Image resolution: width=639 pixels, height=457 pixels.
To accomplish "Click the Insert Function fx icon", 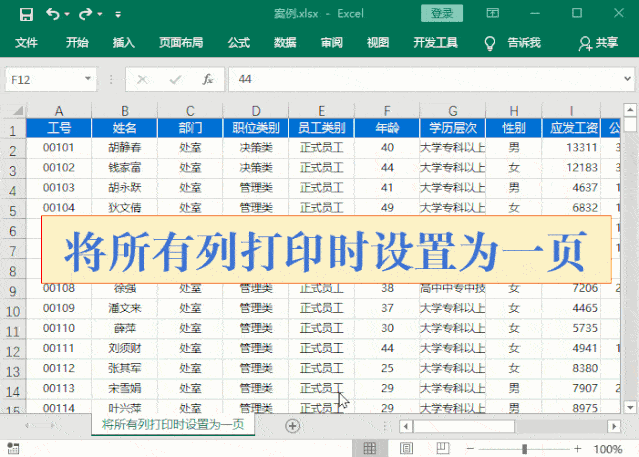I will point(207,79).
